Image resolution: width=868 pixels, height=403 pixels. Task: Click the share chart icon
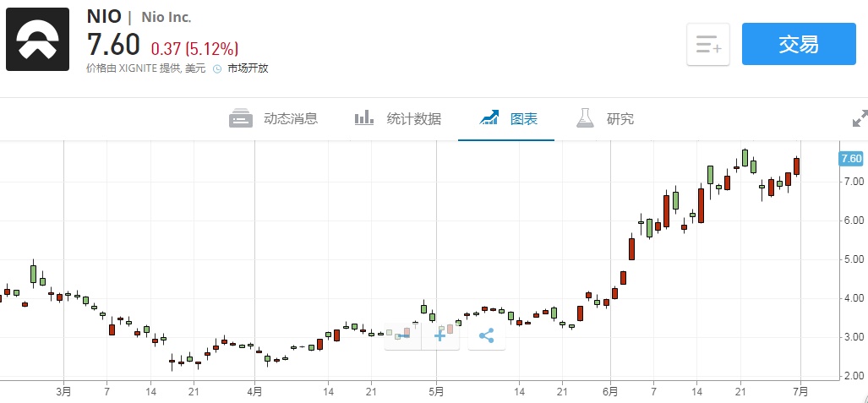[x=486, y=335]
